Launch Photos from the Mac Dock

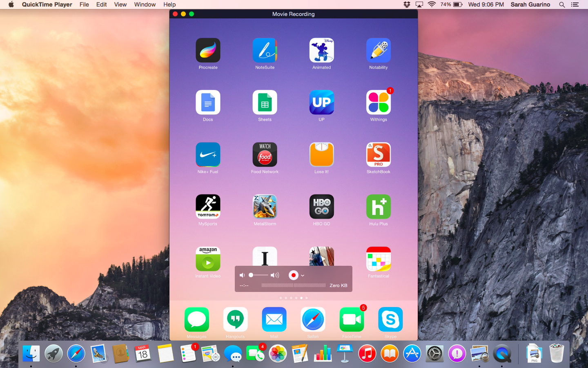coord(278,353)
